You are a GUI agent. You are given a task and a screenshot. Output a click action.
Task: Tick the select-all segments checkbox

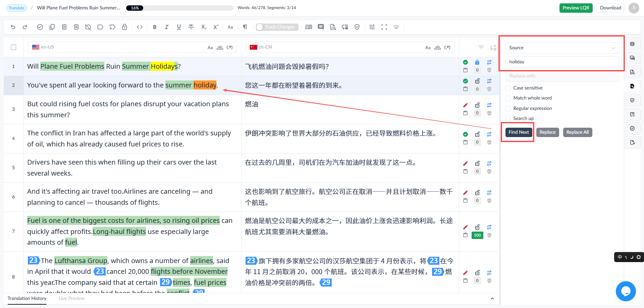tap(13, 47)
